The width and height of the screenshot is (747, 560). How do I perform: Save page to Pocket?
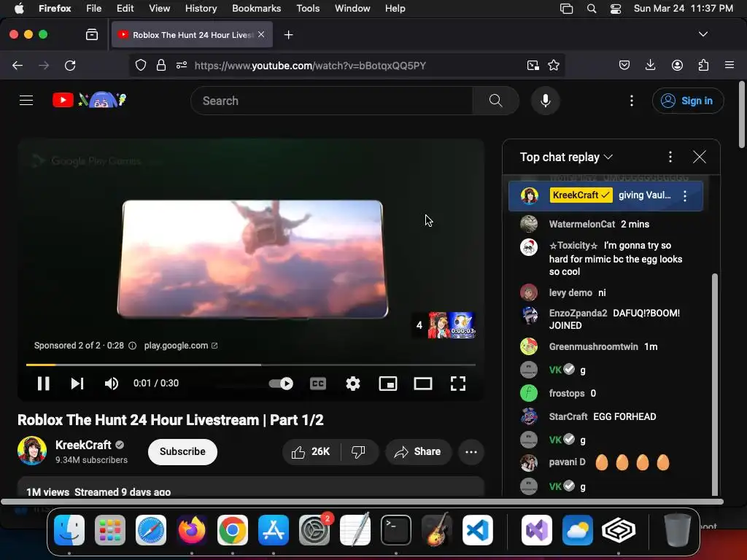(x=624, y=65)
